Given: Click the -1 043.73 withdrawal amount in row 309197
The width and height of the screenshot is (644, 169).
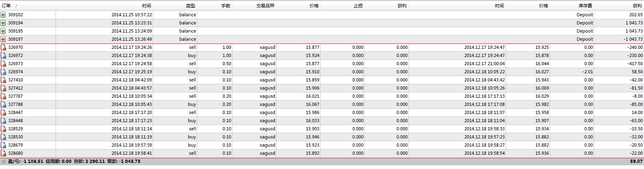Looking at the screenshot, I should tap(633, 39).
